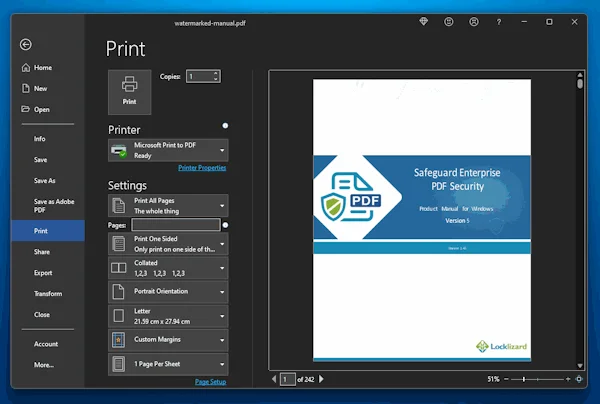The width and height of the screenshot is (600, 404).
Task: Expand the 1 Page Per Sheet dropdown
Action: [168, 364]
